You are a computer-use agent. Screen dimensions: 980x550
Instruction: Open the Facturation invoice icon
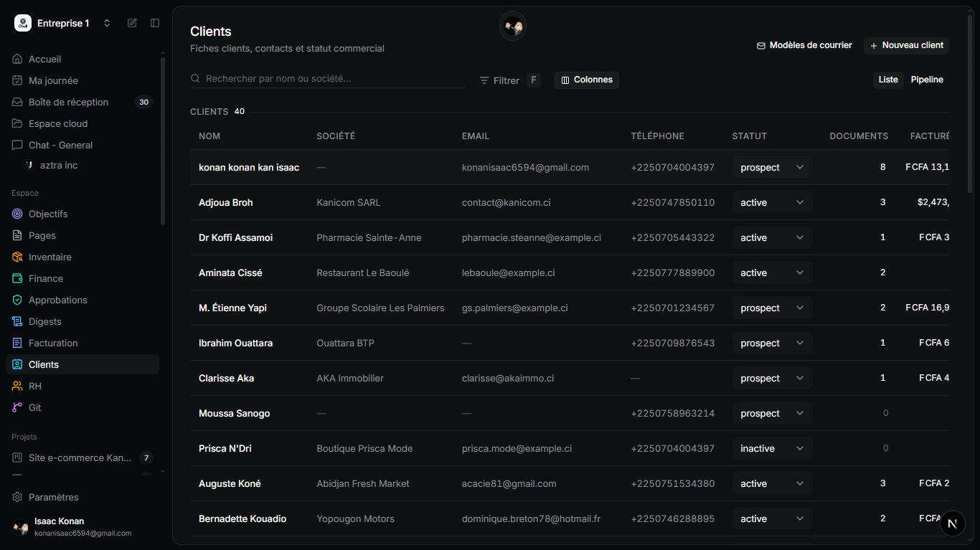click(x=17, y=343)
